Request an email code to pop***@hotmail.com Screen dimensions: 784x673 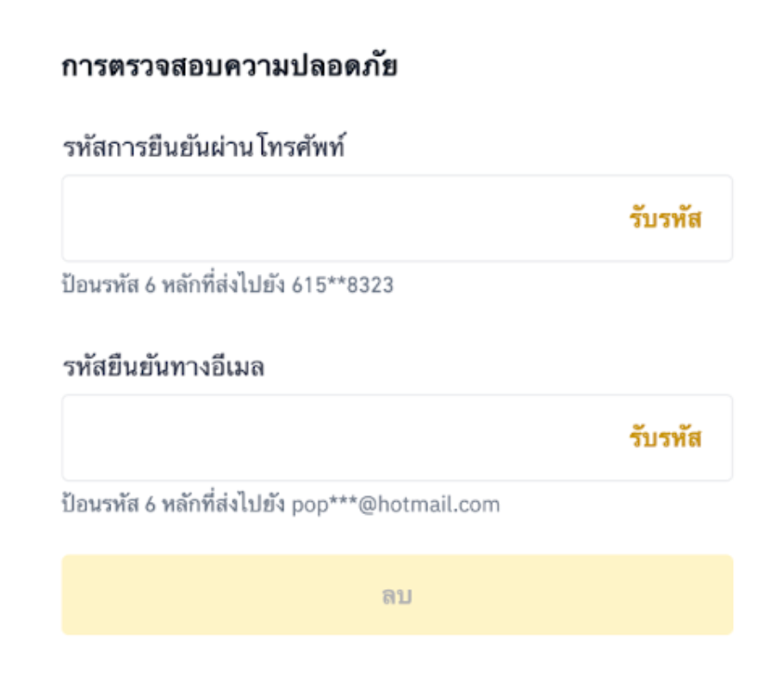[664, 438]
